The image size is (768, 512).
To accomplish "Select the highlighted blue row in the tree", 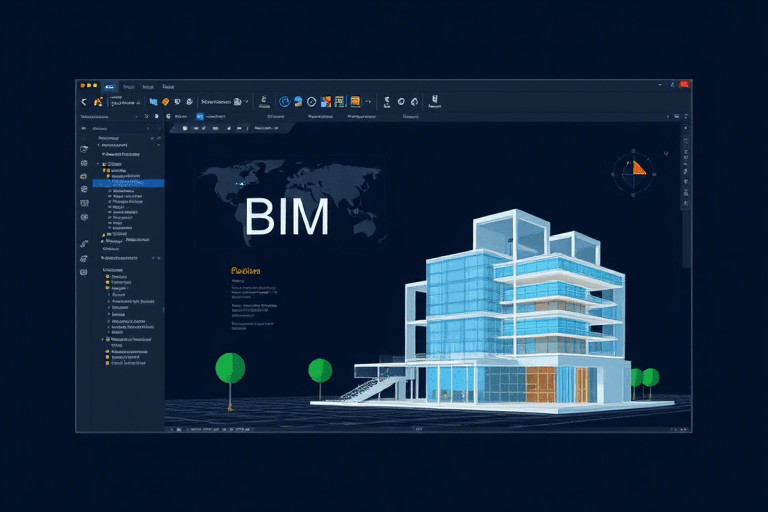I will coord(130,183).
